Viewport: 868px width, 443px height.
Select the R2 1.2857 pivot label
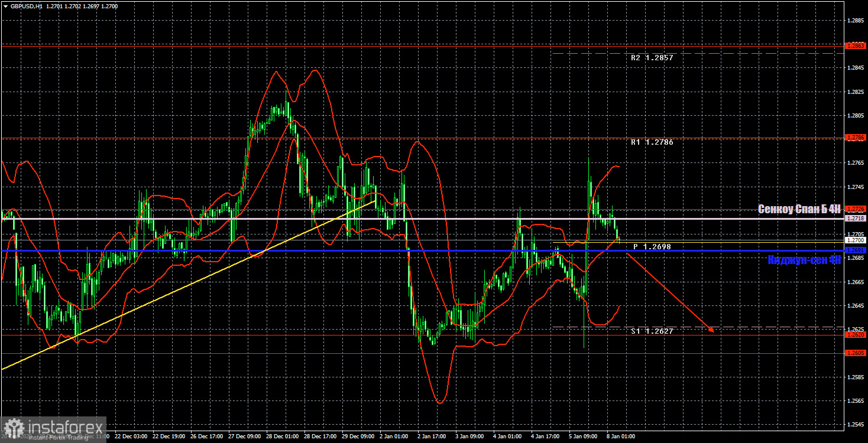pyautogui.click(x=652, y=58)
